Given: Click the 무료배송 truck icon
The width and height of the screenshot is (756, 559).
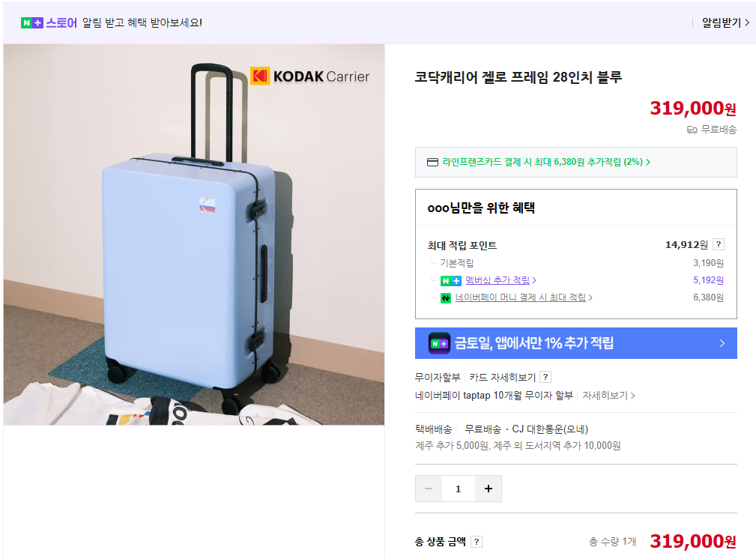Looking at the screenshot, I should tap(692, 130).
